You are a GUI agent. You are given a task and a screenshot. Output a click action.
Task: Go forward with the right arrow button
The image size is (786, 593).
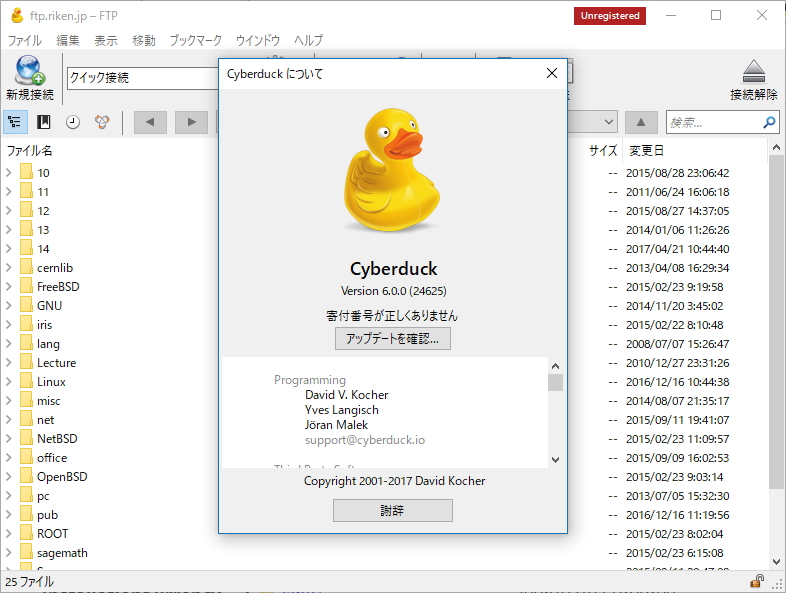click(x=191, y=122)
